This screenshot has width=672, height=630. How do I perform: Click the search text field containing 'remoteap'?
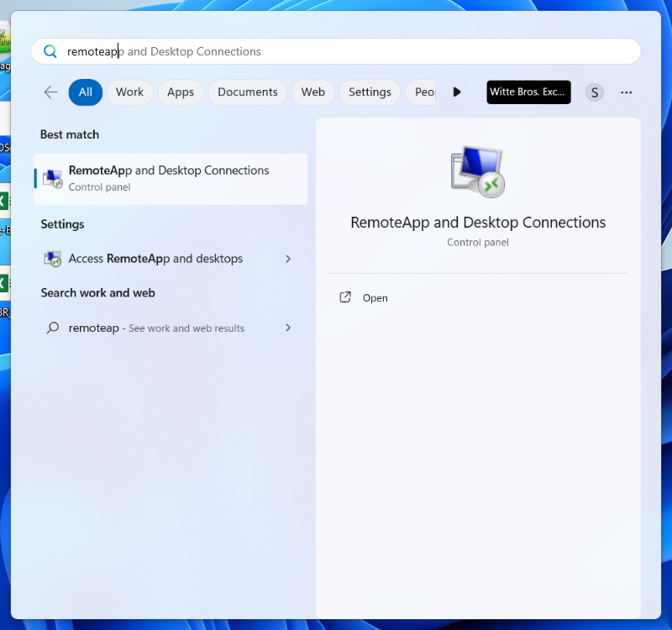pyautogui.click(x=335, y=51)
